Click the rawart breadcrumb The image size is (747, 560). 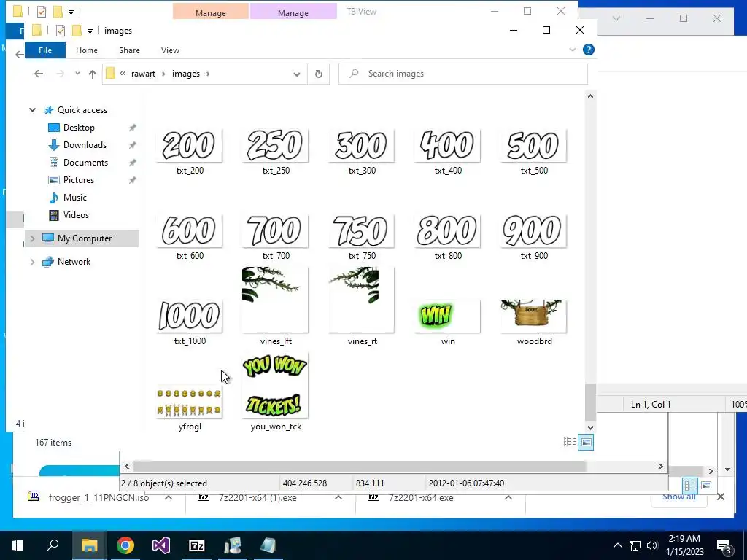[144, 74]
